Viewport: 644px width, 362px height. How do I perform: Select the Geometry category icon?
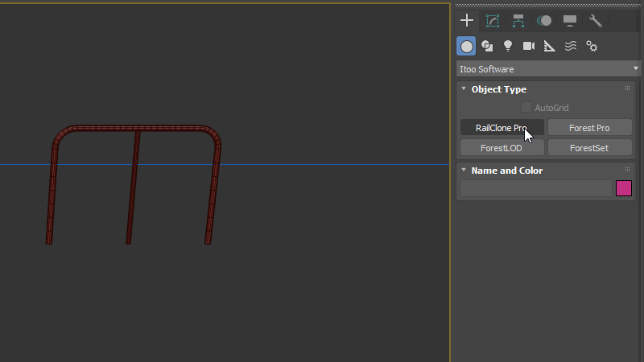coord(467,46)
